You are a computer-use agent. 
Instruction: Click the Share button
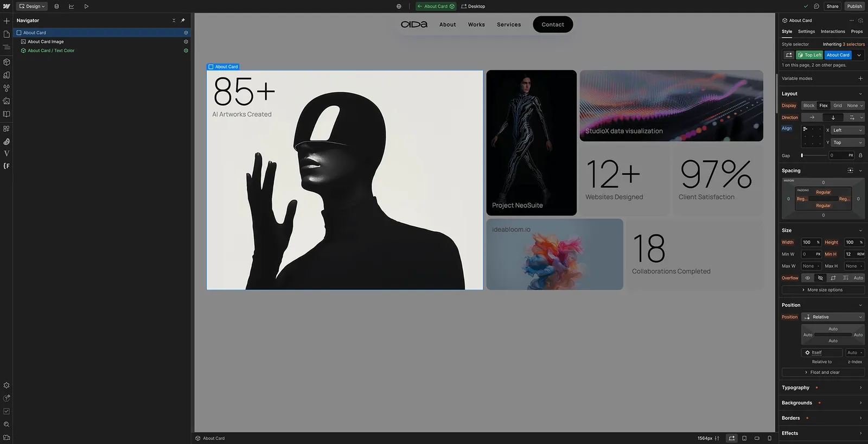(833, 7)
